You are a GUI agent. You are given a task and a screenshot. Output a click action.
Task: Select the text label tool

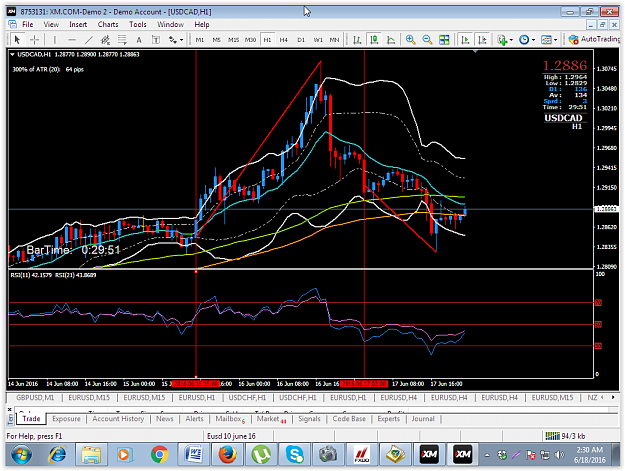coord(156,39)
